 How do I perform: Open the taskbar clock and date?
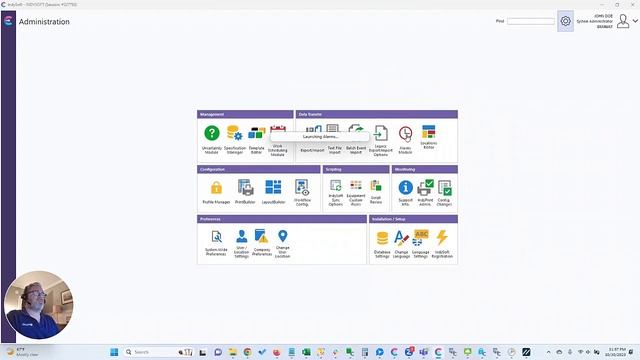coord(617,352)
